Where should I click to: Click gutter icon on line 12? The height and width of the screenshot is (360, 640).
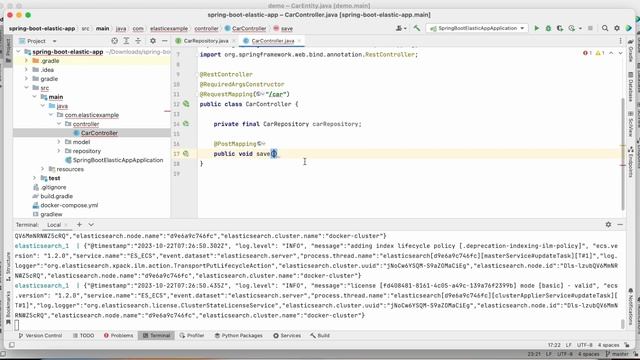pos(186,104)
